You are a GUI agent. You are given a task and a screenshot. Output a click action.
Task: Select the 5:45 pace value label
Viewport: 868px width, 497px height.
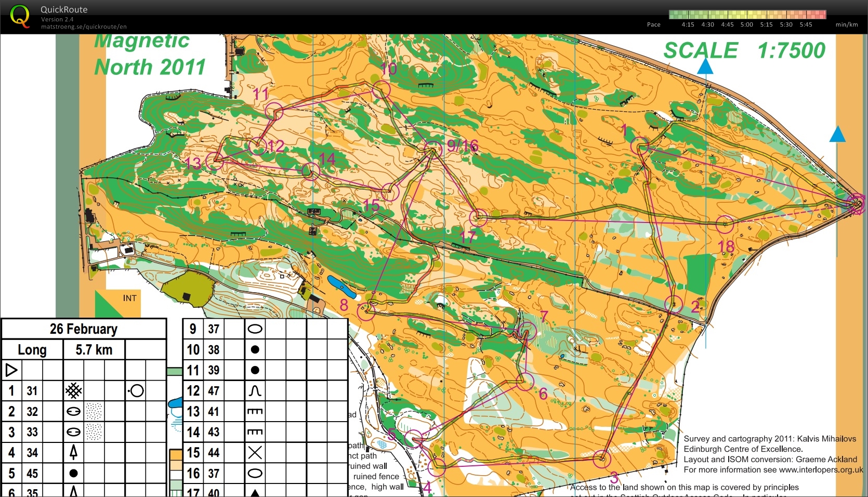point(806,24)
